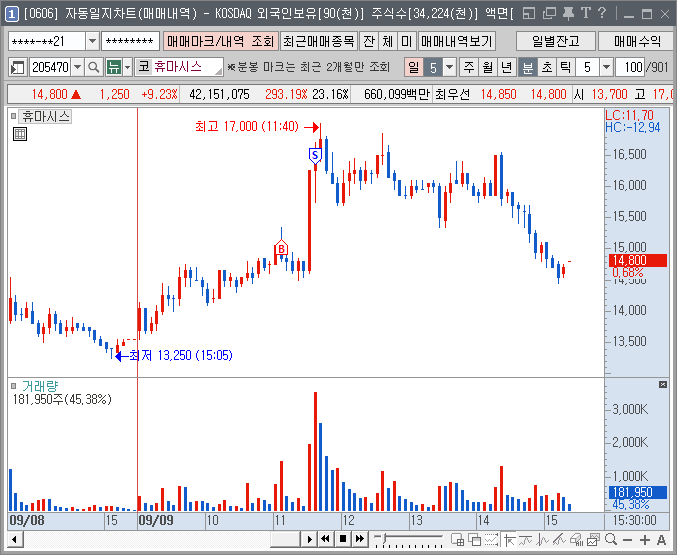Click the masked password field

point(130,42)
